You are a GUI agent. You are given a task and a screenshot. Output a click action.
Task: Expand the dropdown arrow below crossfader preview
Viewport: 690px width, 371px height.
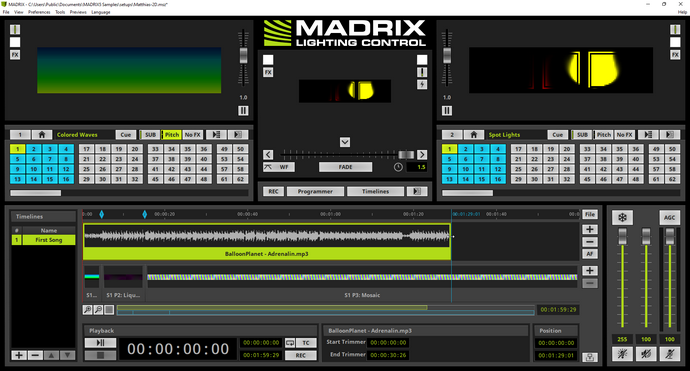pyautogui.click(x=345, y=142)
